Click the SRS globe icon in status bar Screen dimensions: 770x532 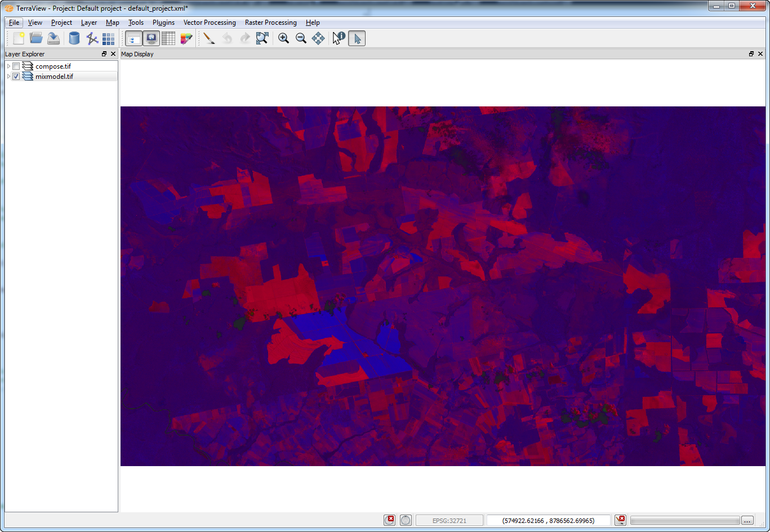tap(406, 520)
